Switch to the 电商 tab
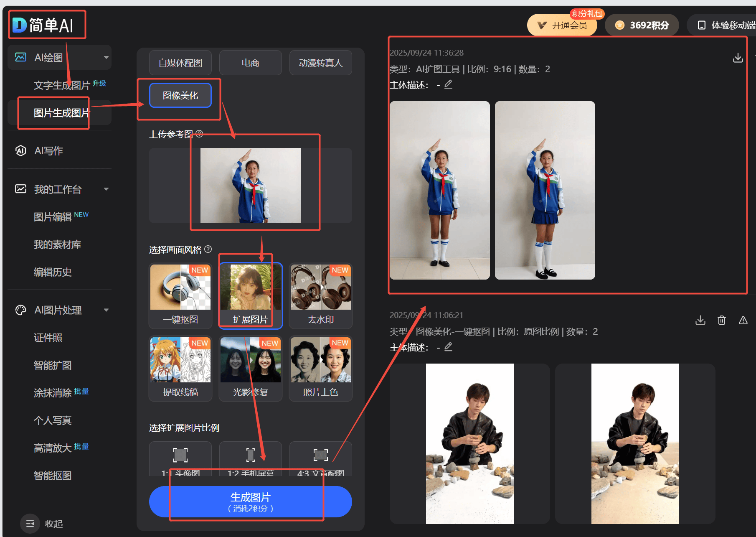This screenshot has height=537, width=756. (250, 63)
